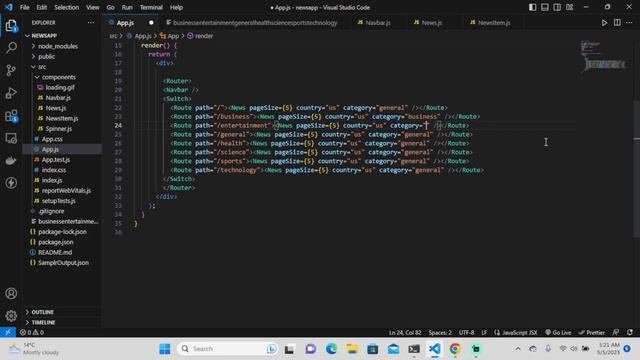Open editor More Actions ellipsis
This screenshot has height=360, width=640.
pyautogui.click(x=629, y=23)
